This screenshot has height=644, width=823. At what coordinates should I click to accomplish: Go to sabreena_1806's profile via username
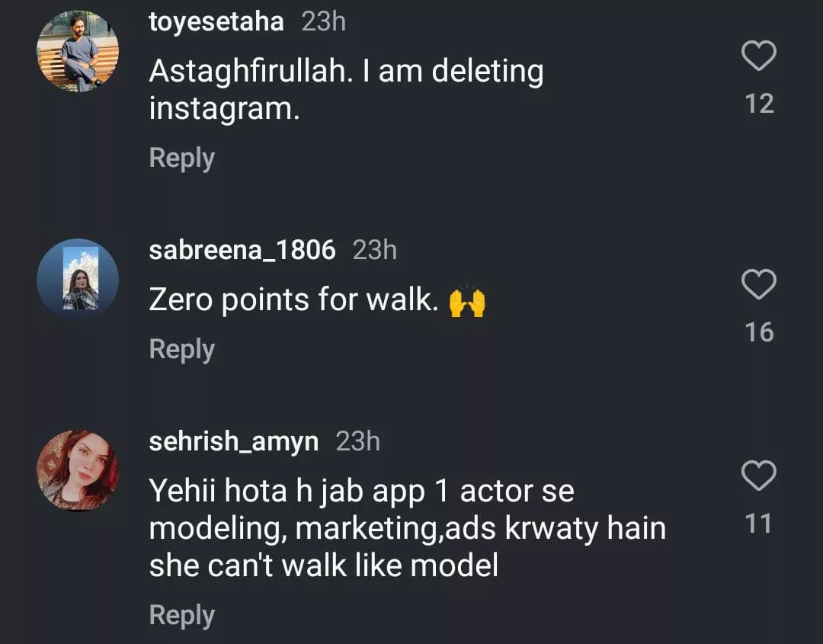pos(242,250)
